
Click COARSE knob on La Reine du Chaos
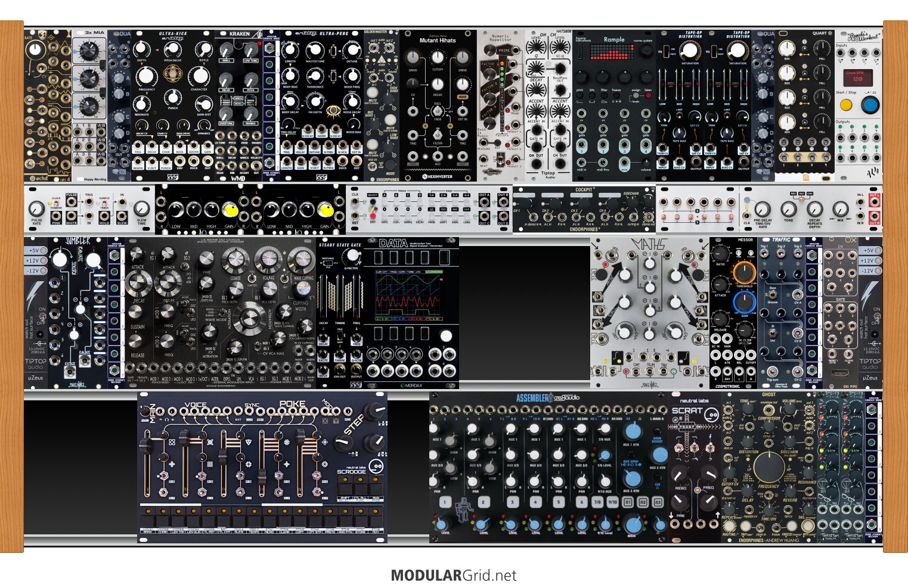(235, 262)
